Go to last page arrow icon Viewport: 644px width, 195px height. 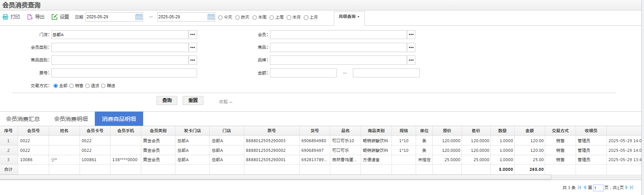(x=631, y=188)
